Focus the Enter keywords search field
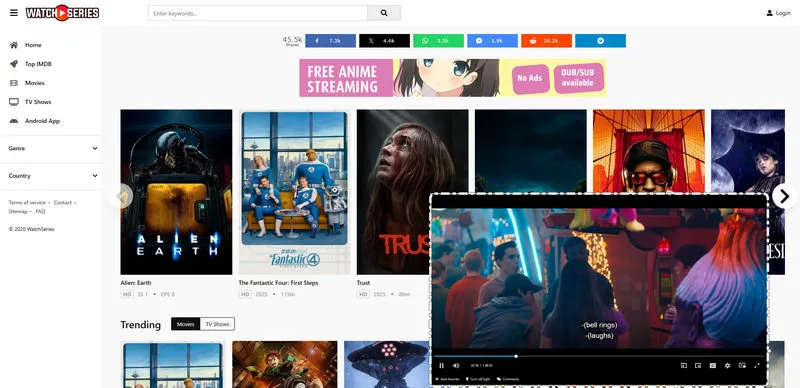The width and height of the screenshot is (800, 388). tap(258, 13)
